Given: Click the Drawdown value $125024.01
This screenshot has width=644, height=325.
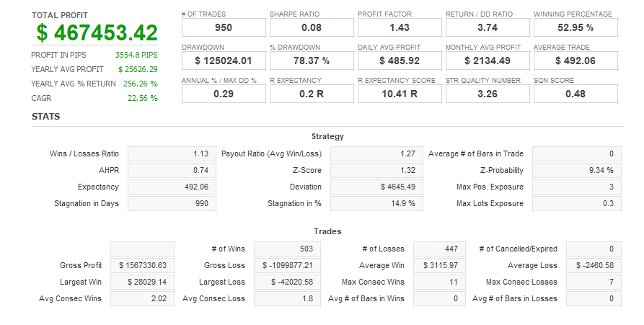Looking at the screenshot, I should click(x=224, y=61).
